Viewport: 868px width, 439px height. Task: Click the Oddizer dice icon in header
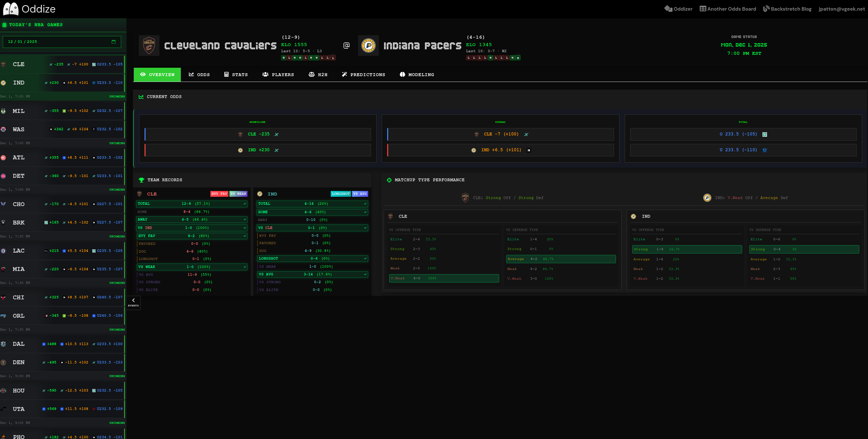668,9
